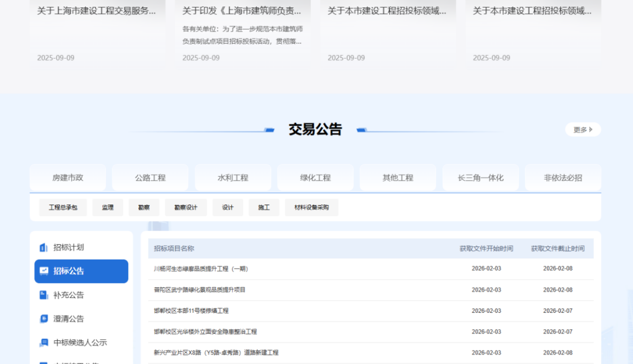Filter by 工程总承包 type
633x364 pixels.
tap(63, 207)
